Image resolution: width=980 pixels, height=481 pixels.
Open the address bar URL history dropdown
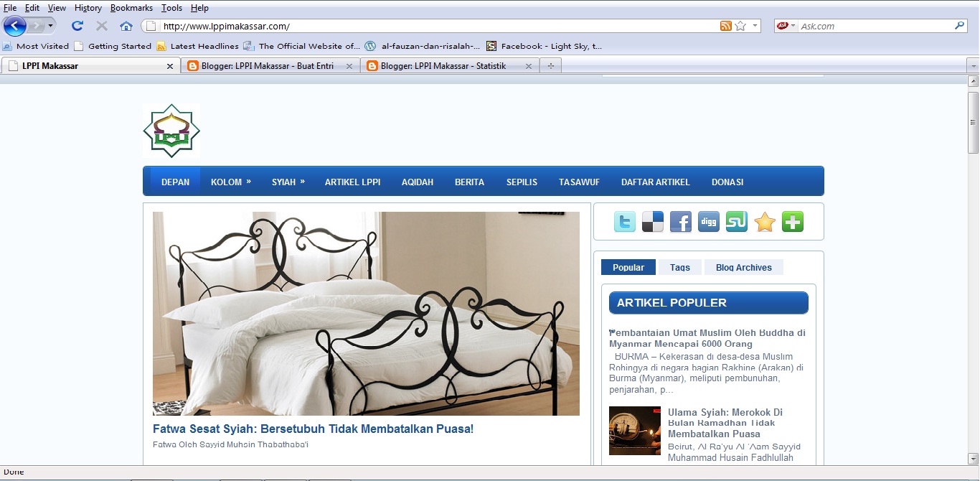tap(755, 26)
